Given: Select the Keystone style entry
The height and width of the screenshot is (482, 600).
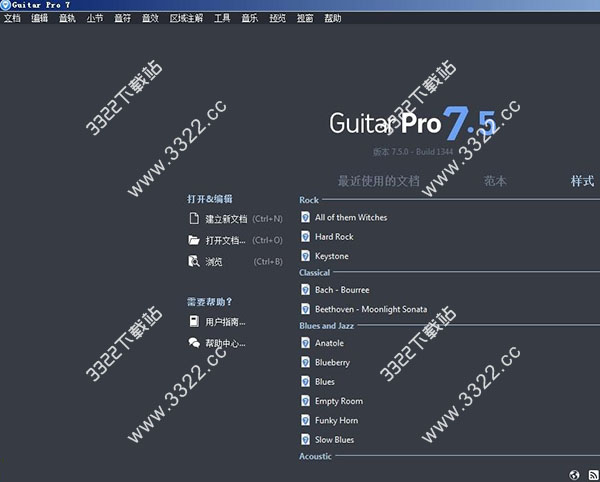Looking at the screenshot, I should [332, 256].
